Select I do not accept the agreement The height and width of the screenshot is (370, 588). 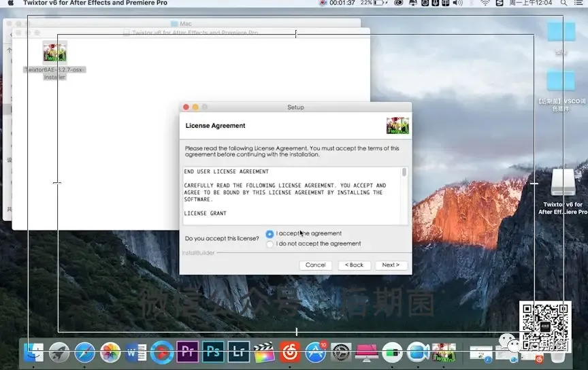(x=269, y=244)
